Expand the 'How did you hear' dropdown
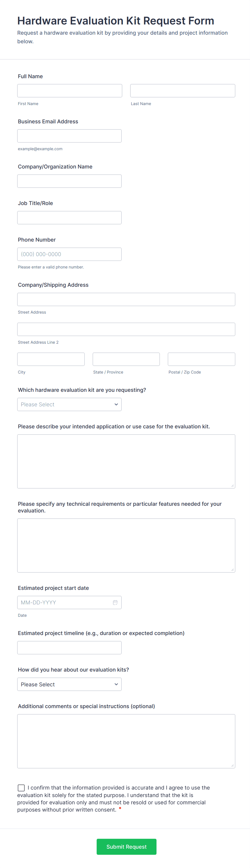 click(69, 684)
